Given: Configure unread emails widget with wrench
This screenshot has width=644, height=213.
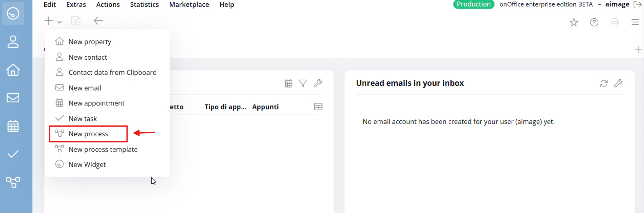Looking at the screenshot, I should 618,83.
